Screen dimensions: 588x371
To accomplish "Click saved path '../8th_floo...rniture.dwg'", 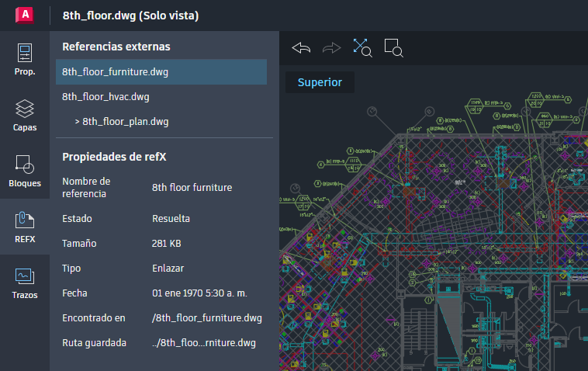I will [204, 343].
